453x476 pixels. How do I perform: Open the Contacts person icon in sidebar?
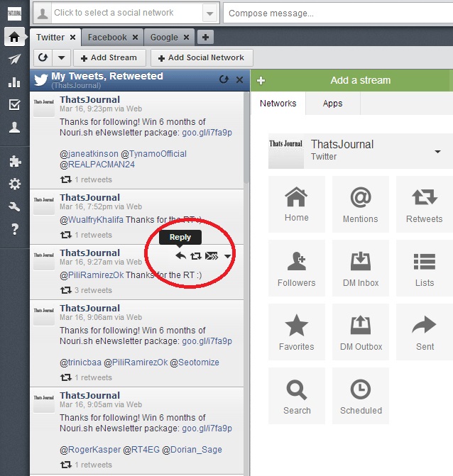14,128
